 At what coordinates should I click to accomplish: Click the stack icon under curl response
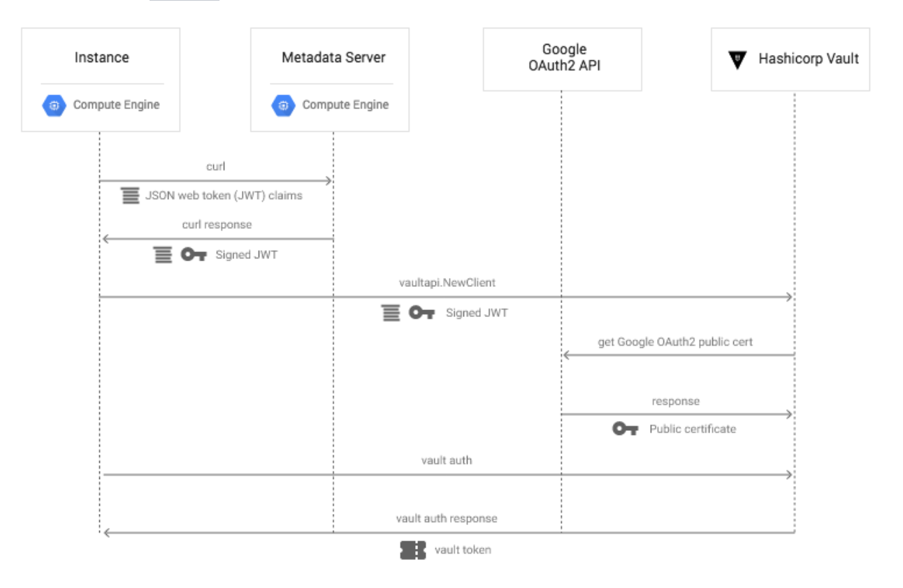coord(163,255)
